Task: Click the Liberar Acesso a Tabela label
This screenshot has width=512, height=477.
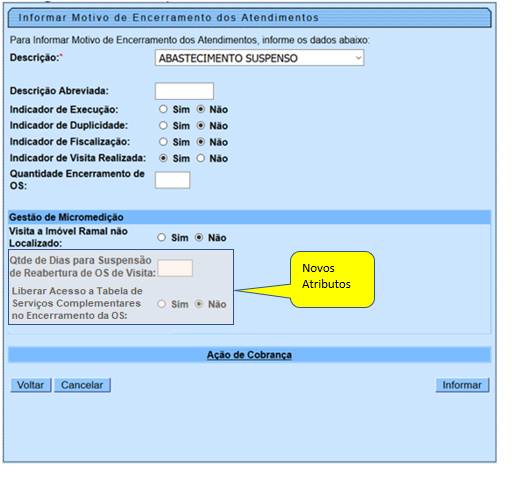Action: click(77, 303)
